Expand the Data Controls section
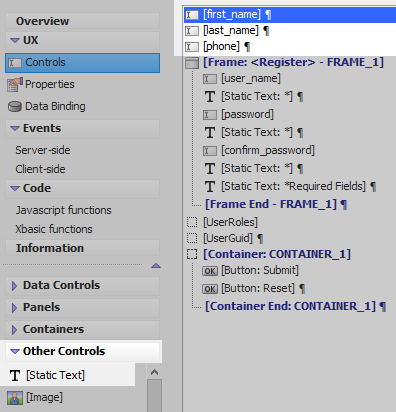Viewport: 396px width, 412px height. point(14,286)
